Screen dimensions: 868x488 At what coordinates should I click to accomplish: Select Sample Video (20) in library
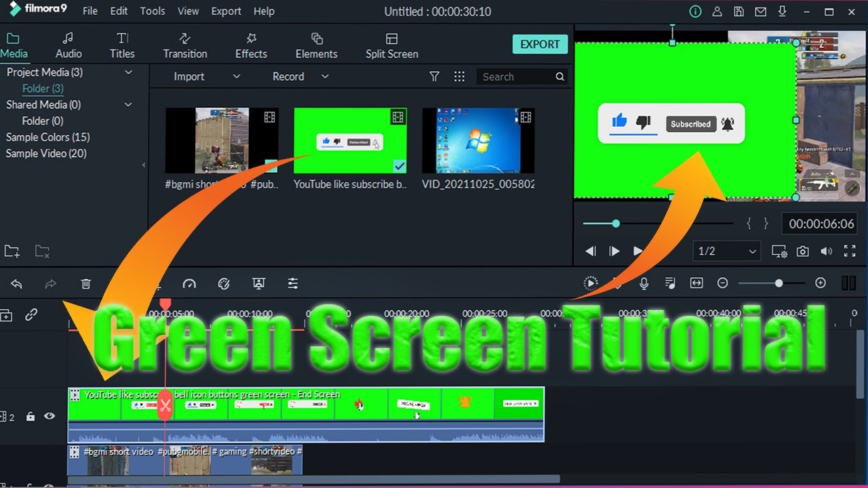(x=46, y=153)
